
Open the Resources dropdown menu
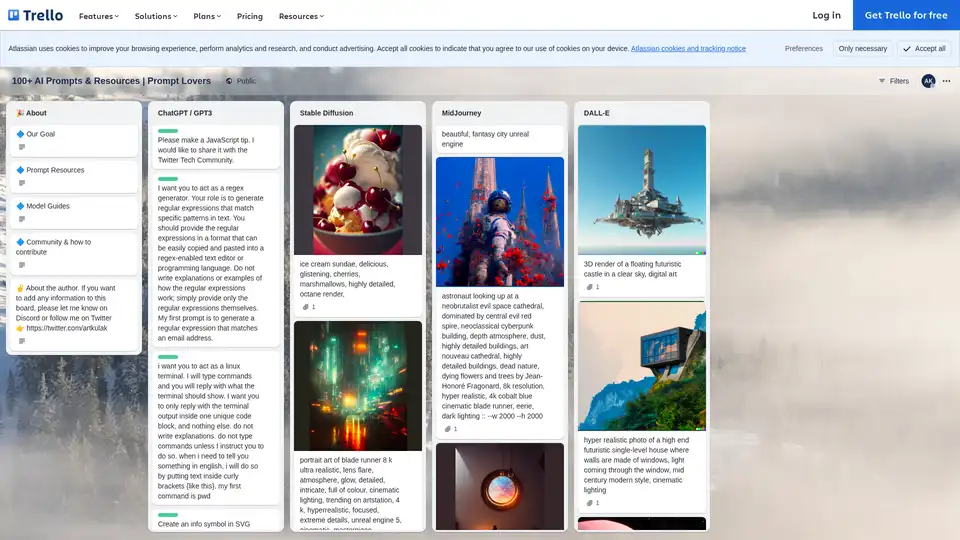pos(301,16)
